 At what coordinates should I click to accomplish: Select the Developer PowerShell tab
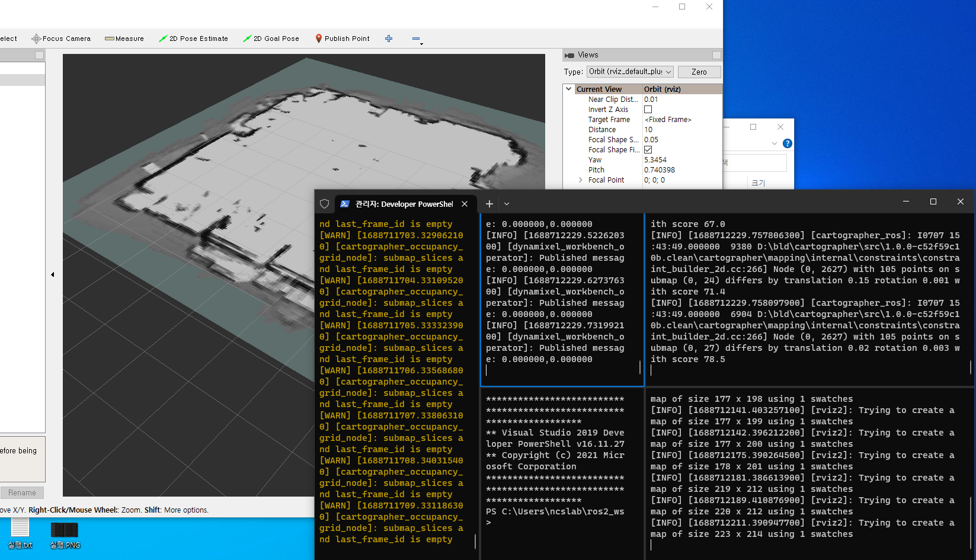pyautogui.click(x=403, y=204)
